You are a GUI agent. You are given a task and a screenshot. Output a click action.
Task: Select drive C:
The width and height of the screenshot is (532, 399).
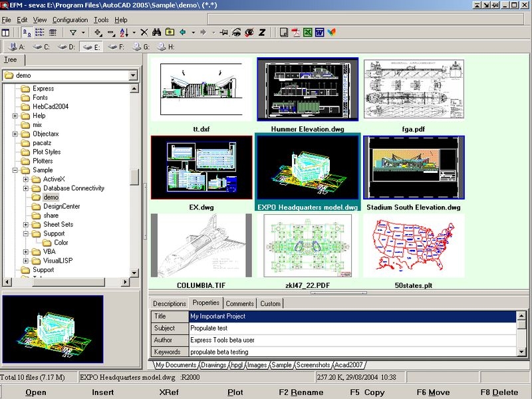pos(41,47)
